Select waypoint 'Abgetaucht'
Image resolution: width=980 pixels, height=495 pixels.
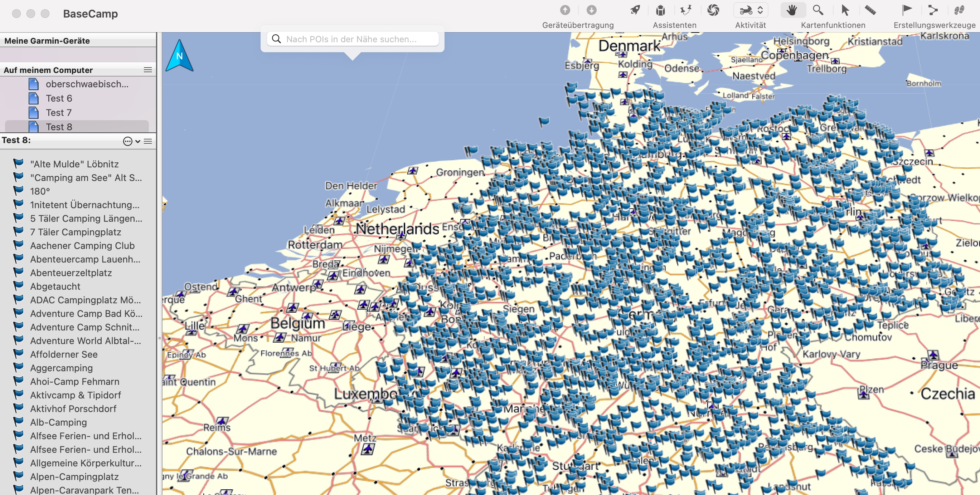point(55,286)
